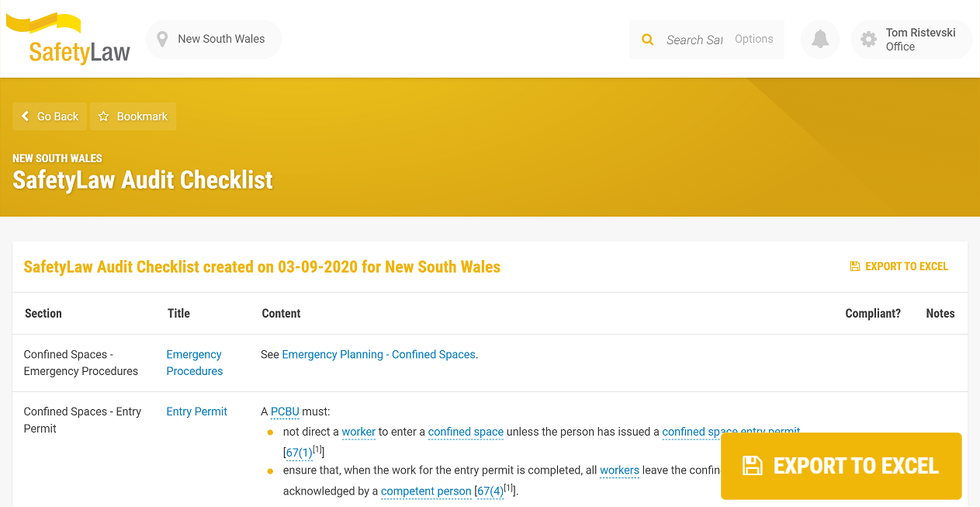Click the 'competent person' definition link
This screenshot has width=980, height=507.
426,491
